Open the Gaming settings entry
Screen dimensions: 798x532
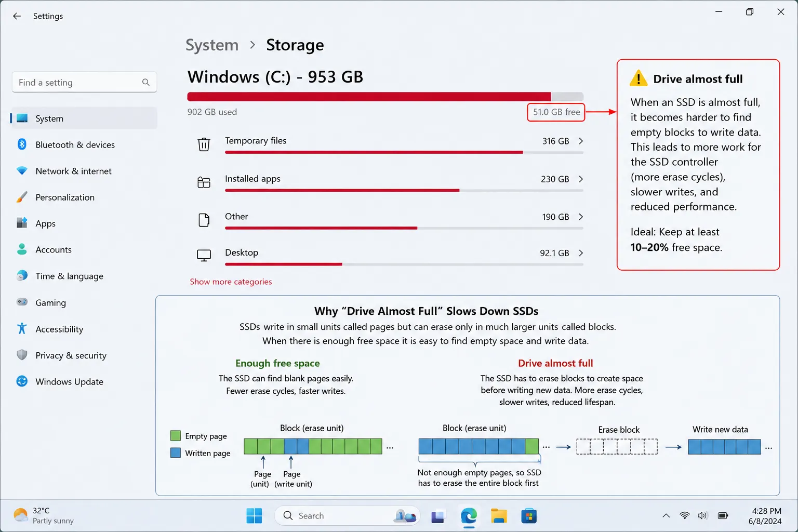tap(84, 302)
